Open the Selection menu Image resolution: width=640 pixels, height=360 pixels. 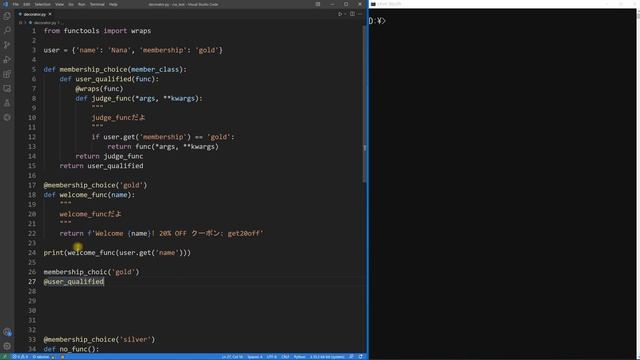coord(42,4)
